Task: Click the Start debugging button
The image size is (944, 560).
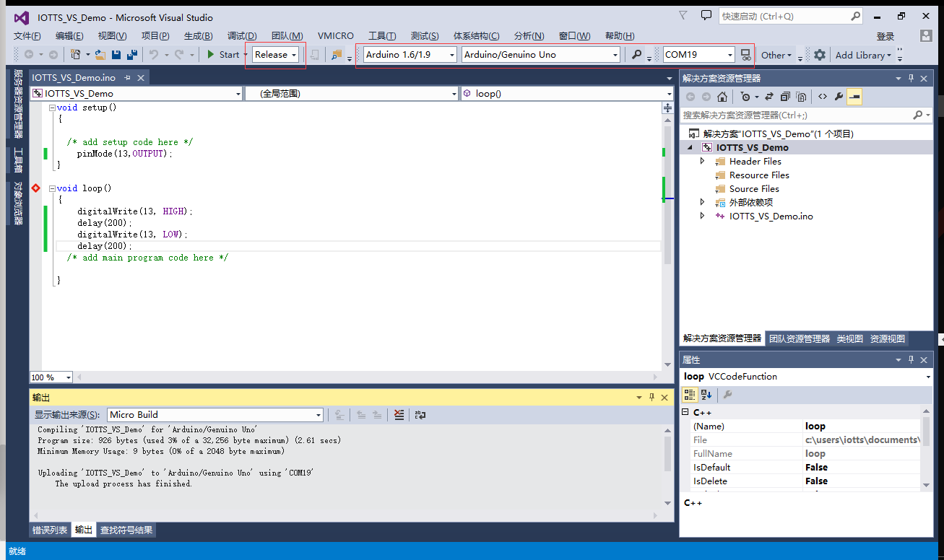Action: click(222, 54)
